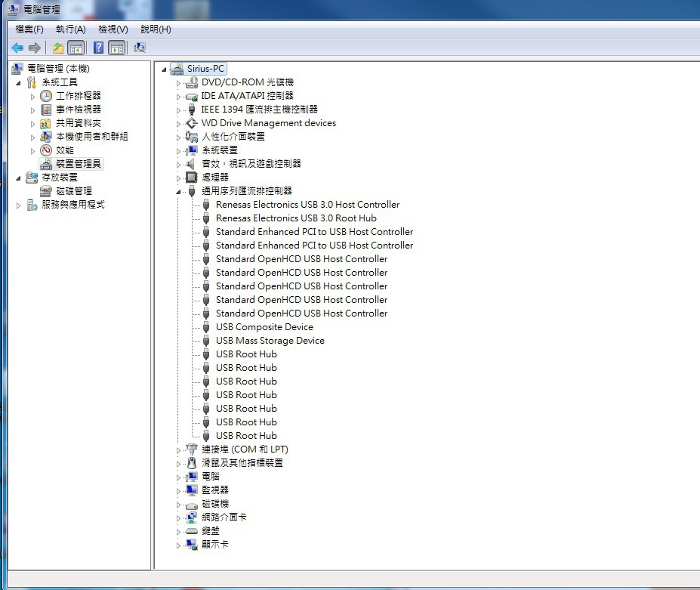Click the 網路介面卡 icon

(192, 517)
